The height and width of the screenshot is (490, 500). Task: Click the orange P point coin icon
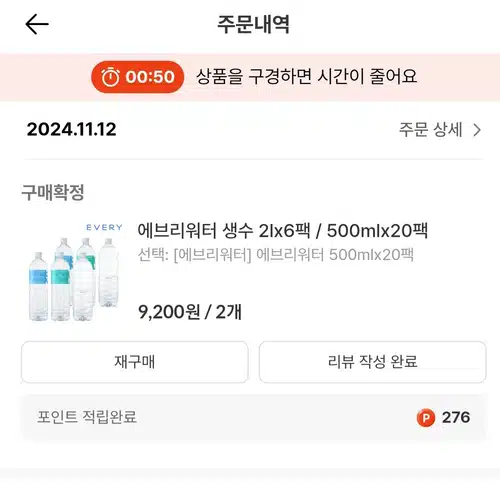click(426, 417)
